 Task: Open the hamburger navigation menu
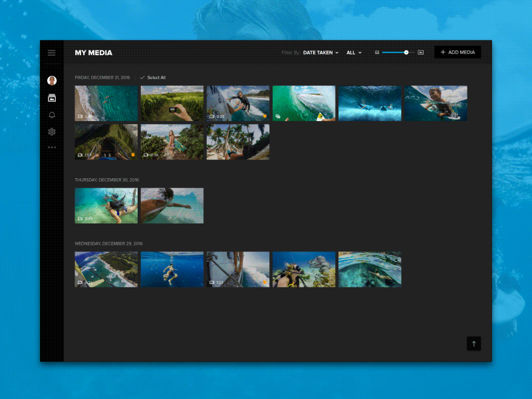[52, 53]
